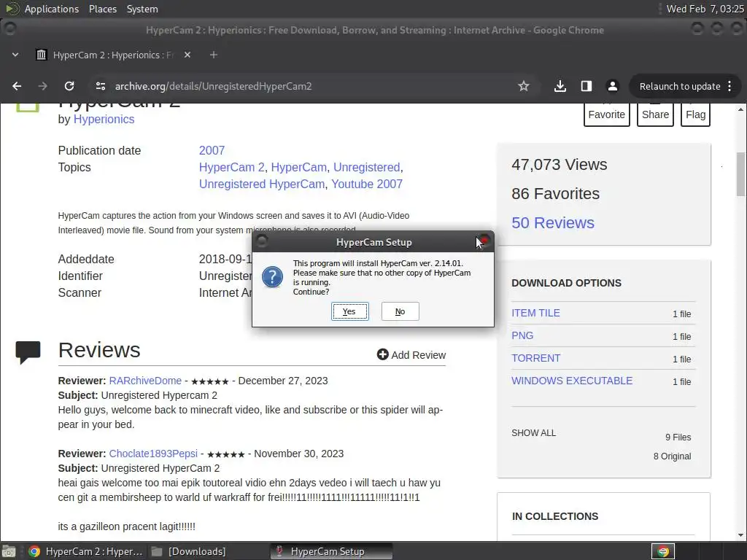
Task: Click publication date 2007 link
Action: tap(212, 150)
